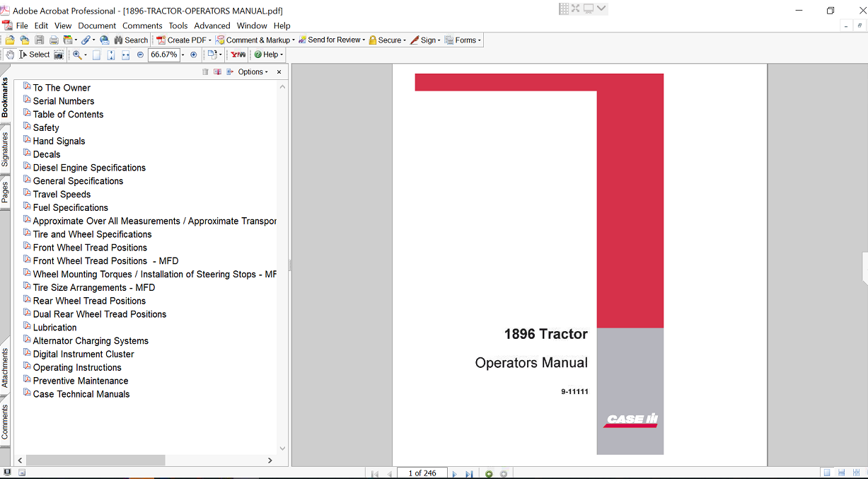
Task: Select the Hand tool
Action: pyautogui.click(x=10, y=54)
